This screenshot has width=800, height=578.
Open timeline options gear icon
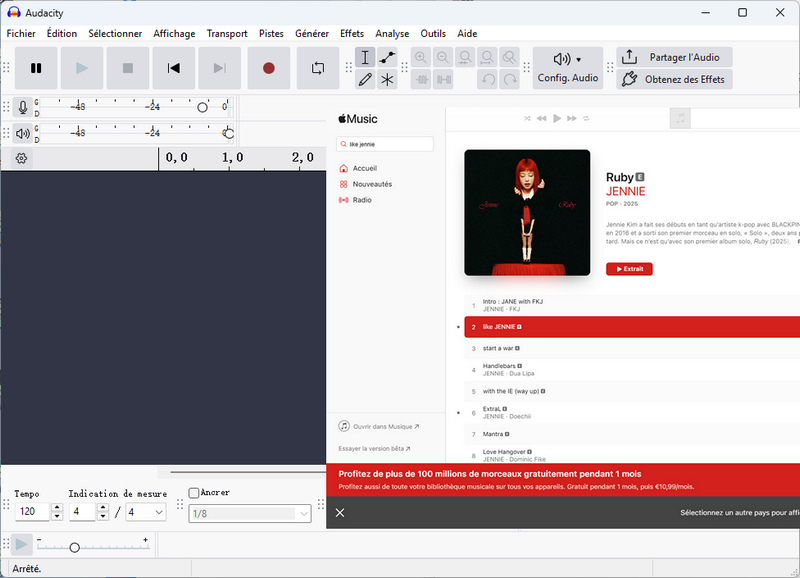(x=22, y=158)
